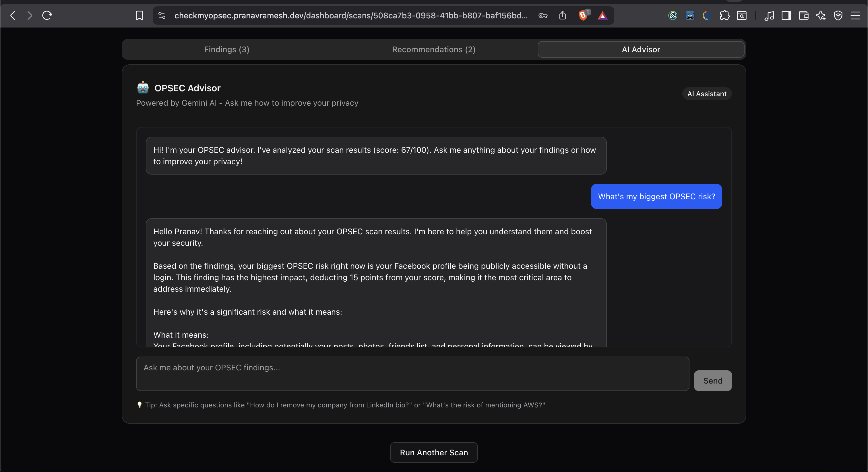Switch to the Findings (3) tab
The width and height of the screenshot is (868, 472).
coord(226,50)
